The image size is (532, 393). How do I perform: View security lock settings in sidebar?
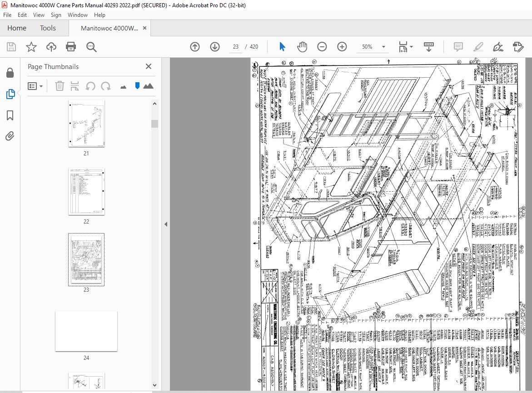point(10,73)
